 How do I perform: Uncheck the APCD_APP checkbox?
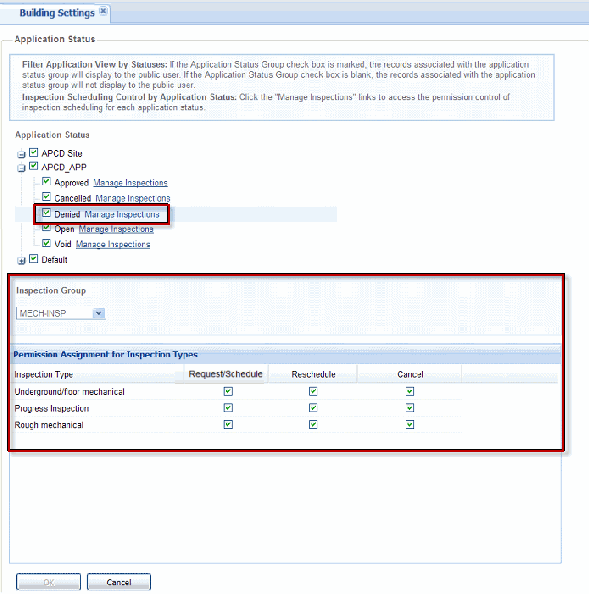[x=34, y=166]
